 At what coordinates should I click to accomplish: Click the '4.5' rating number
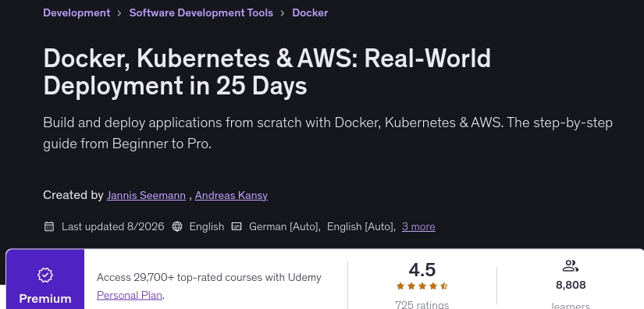pyautogui.click(x=422, y=270)
